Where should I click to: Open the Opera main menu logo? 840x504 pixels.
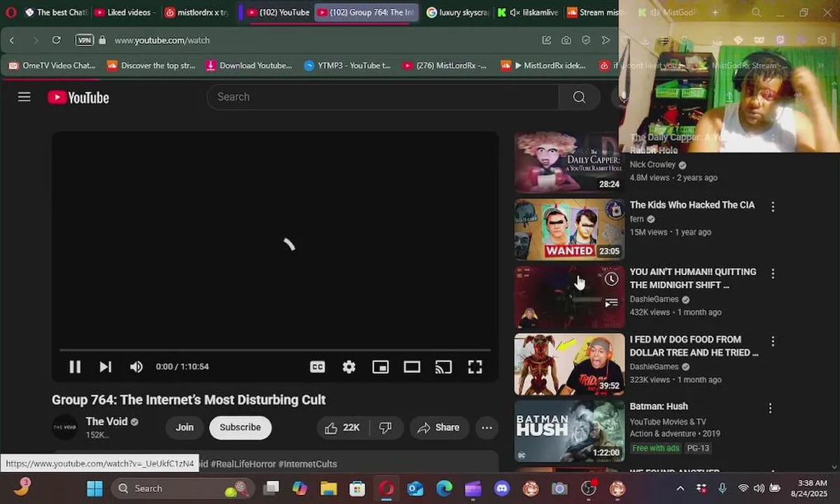10,12
